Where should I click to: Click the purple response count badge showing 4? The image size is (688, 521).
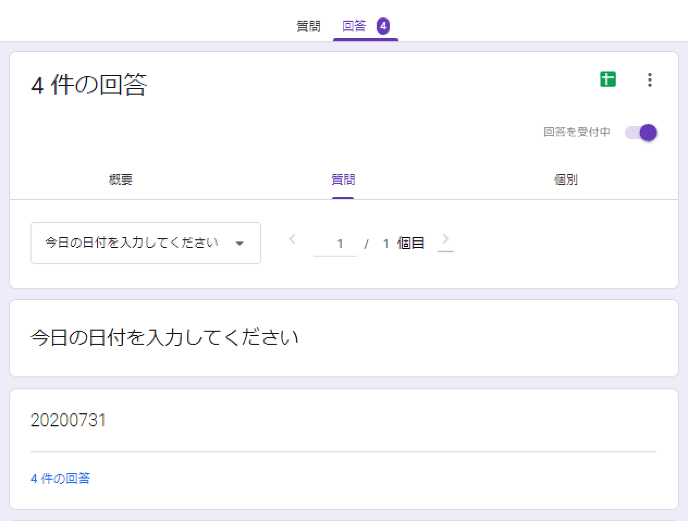(x=383, y=26)
